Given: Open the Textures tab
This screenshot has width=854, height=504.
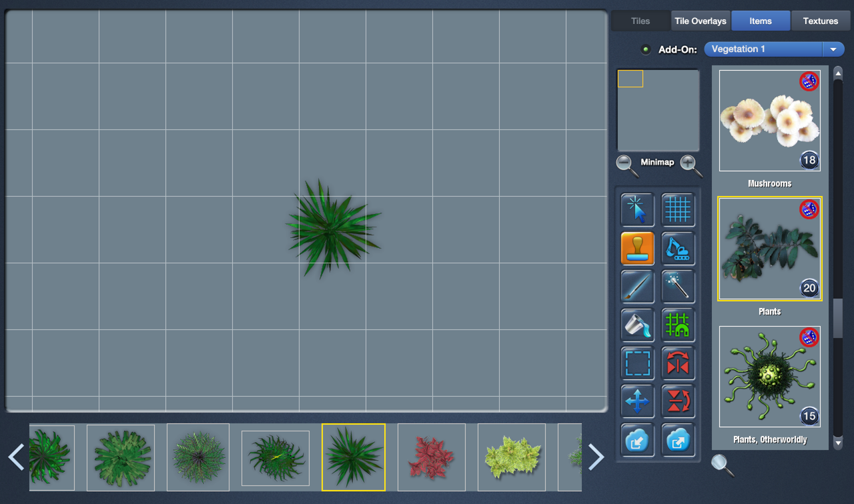Looking at the screenshot, I should pos(820,21).
